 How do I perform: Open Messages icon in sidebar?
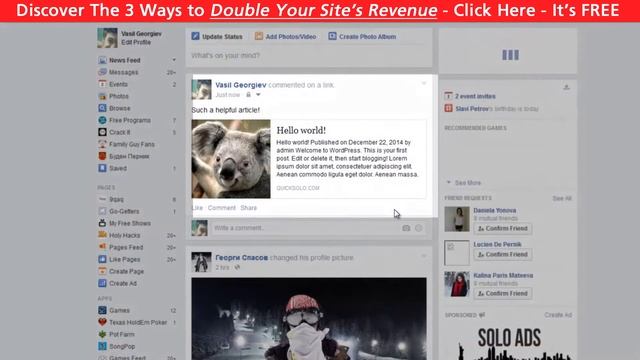point(102,72)
